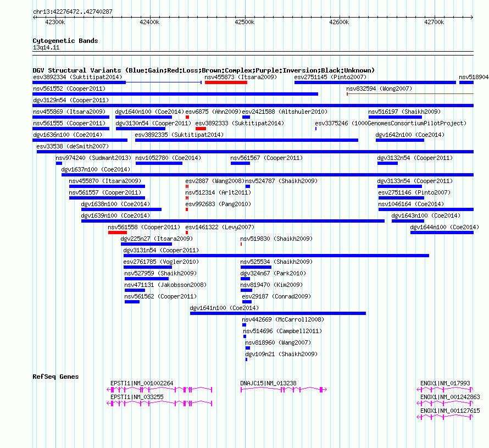Screen dimensions: 489x448
Task: Click nsv974240 (Sudmant2013) label
Action: point(93,158)
